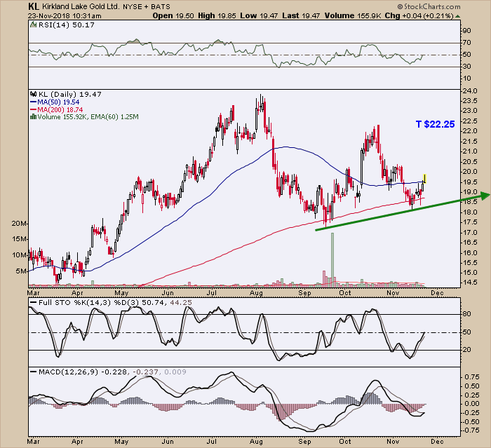Click the 'MA(50) 19.54' legend entry
The width and height of the screenshot is (491, 448).
(x=58, y=102)
